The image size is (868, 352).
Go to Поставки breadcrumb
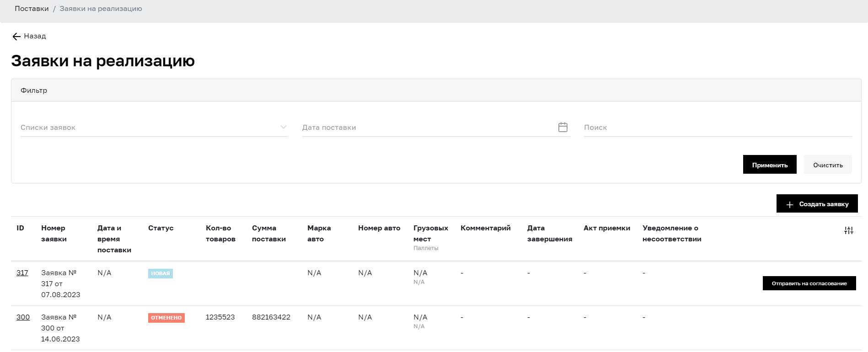pyautogui.click(x=32, y=9)
